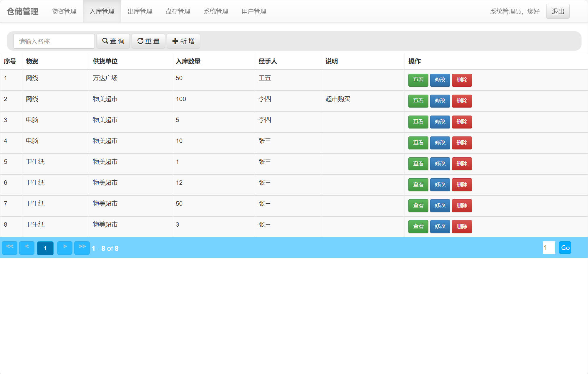Viewport: 588px width, 374px height.
Task: Select page 1 in the pagination bar
Action: point(45,248)
